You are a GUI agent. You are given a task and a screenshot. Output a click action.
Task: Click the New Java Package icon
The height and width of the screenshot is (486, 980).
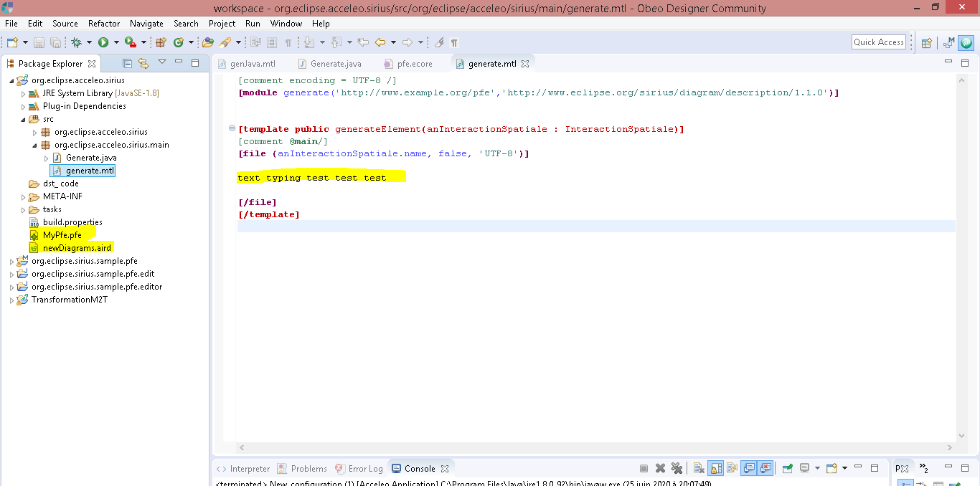pos(161,42)
